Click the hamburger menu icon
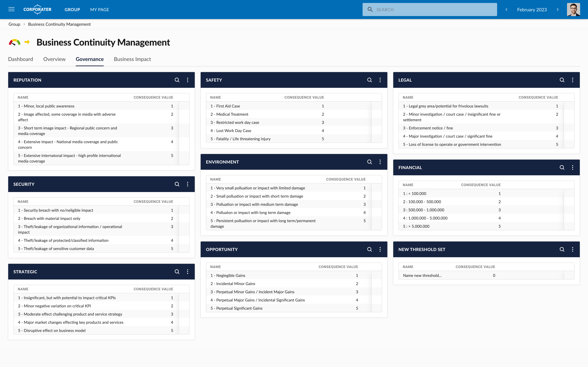 pyautogui.click(x=11, y=9)
